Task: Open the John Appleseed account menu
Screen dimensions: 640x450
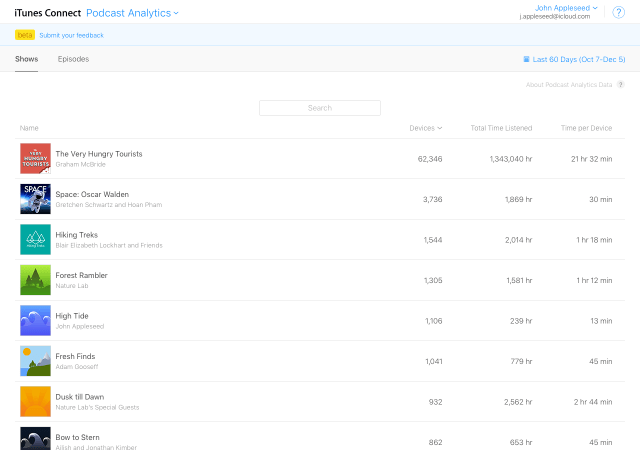Action: click(x=567, y=8)
